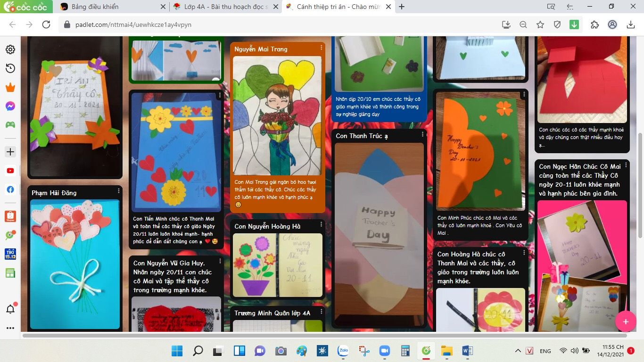The width and height of the screenshot is (644, 362).
Task: Click the green download arrow in the toolbar
Action: pyautogui.click(x=574, y=25)
